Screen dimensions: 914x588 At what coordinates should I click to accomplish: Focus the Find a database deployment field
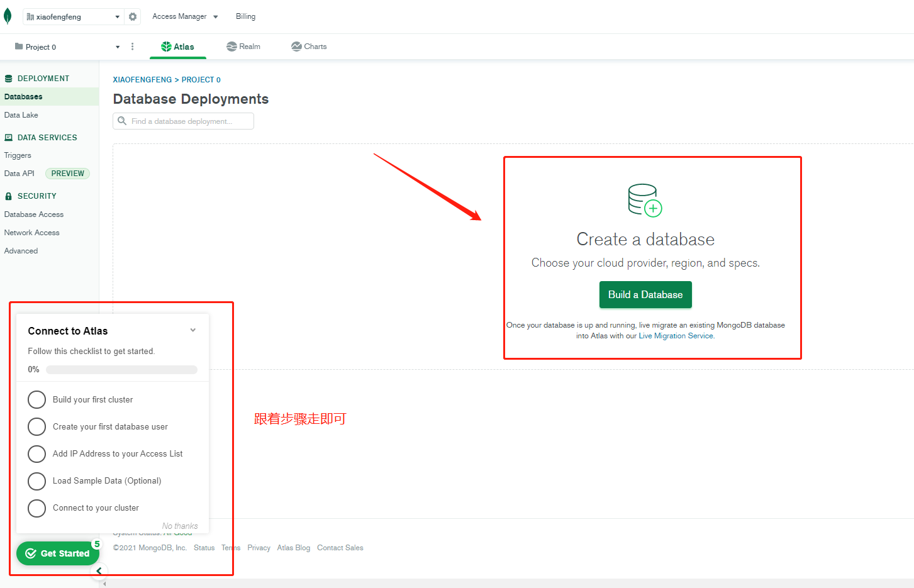click(x=183, y=121)
